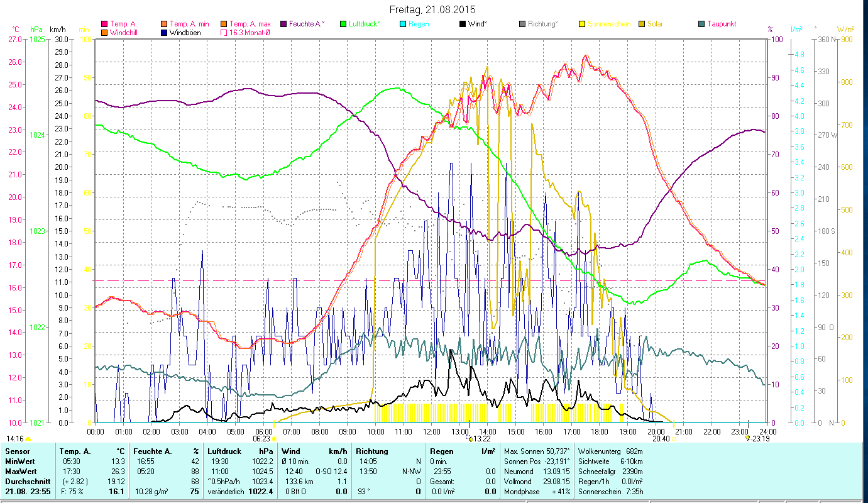This screenshot has height=503, width=868.
Task: Click the sunset sun icon below 20:40
Action: coord(674,439)
